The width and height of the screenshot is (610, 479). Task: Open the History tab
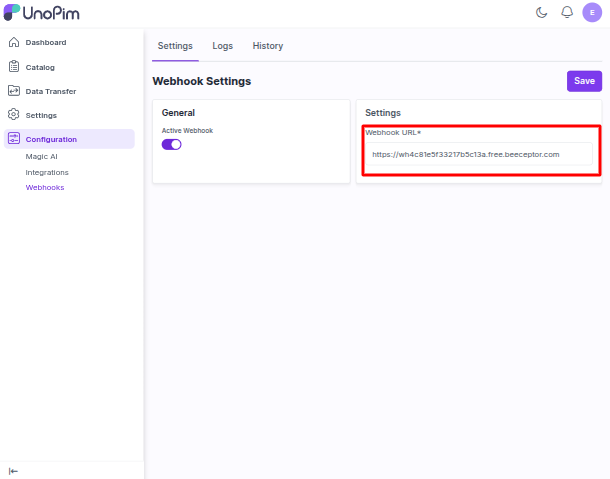(x=267, y=46)
